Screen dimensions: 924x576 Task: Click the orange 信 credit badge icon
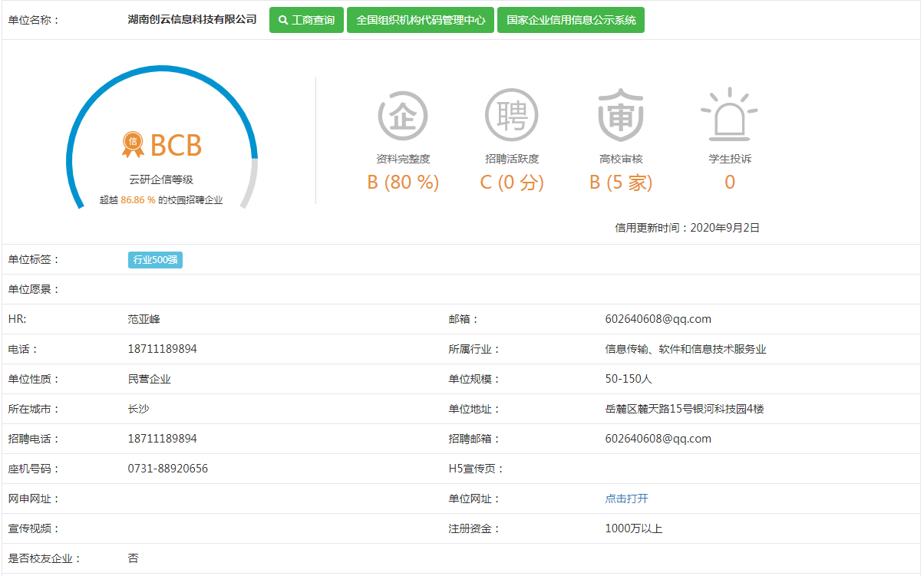133,143
